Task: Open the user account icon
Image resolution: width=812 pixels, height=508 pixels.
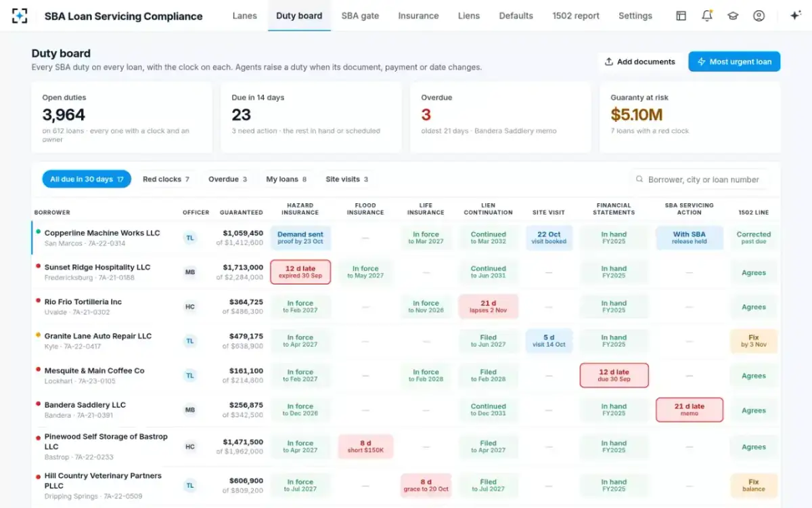Action: pos(759,16)
